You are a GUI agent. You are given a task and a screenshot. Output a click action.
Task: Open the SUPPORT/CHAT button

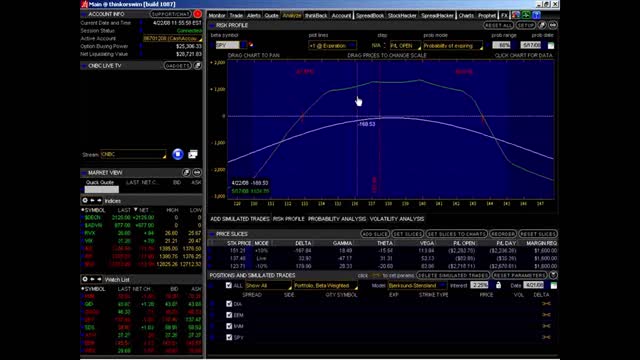(170, 14)
